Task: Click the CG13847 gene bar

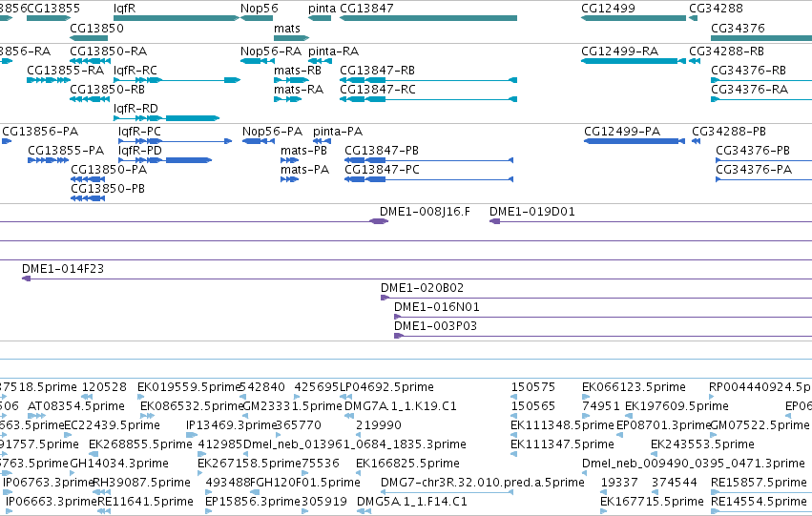Action: pos(428,18)
